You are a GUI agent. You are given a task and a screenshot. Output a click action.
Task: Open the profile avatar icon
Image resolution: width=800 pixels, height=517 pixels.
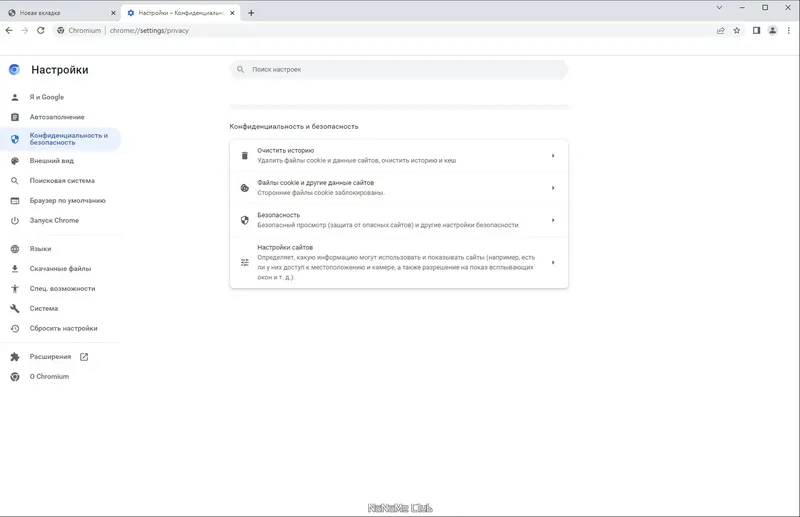[x=772, y=31]
